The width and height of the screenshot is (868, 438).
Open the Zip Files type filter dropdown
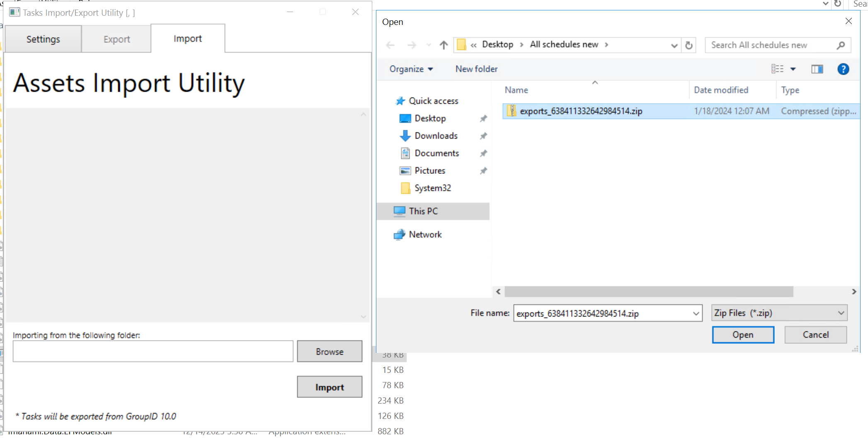coord(779,313)
